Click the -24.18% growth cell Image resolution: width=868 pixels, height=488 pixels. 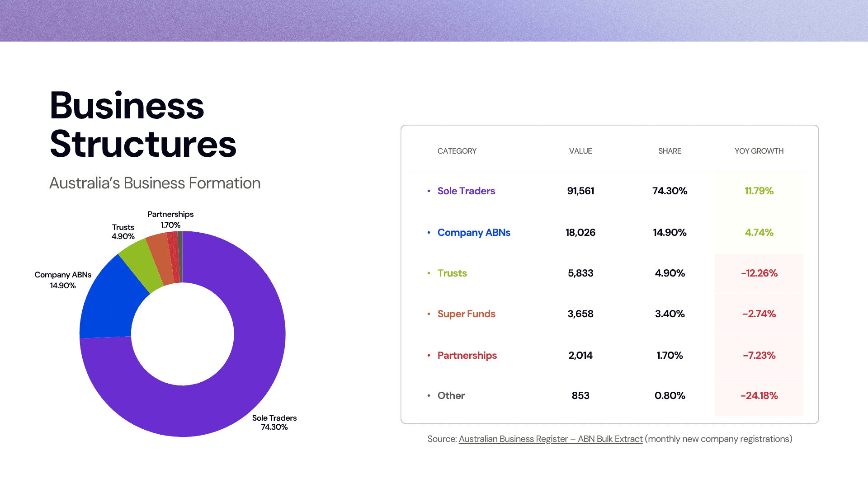(x=759, y=396)
